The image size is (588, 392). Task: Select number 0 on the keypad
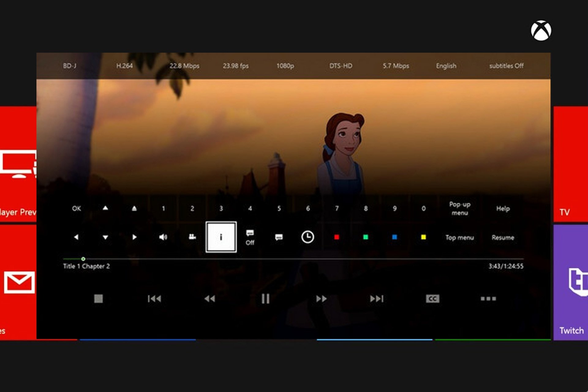pyautogui.click(x=424, y=209)
